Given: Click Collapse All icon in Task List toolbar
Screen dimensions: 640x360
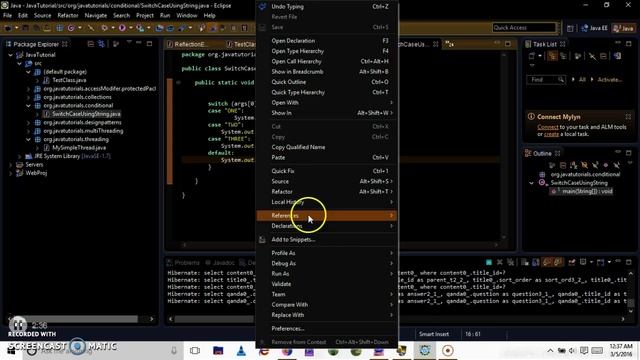Looking at the screenshot, I should click(603, 56).
